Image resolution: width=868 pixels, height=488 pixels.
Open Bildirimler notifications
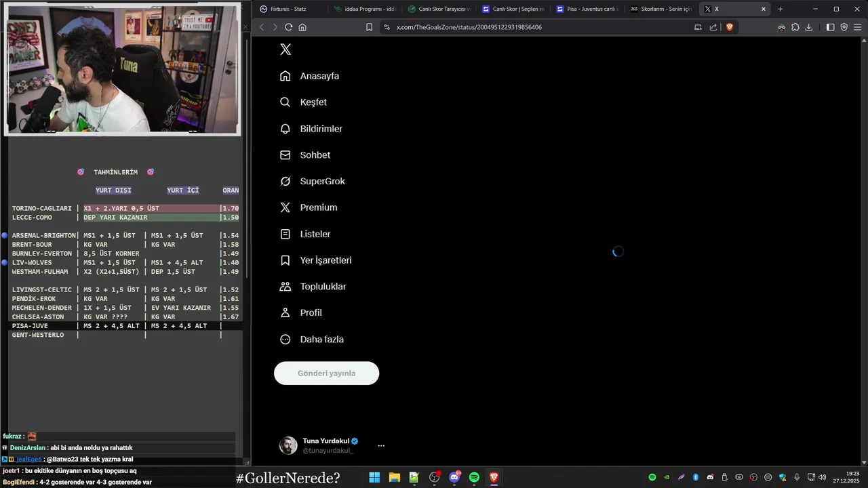[x=311, y=129]
